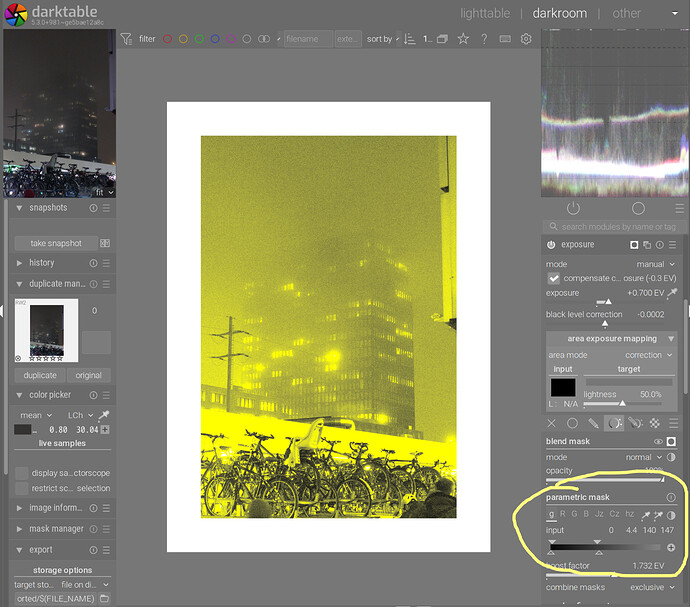Click the take snapshot button
The width and height of the screenshot is (690, 607).
pos(56,243)
